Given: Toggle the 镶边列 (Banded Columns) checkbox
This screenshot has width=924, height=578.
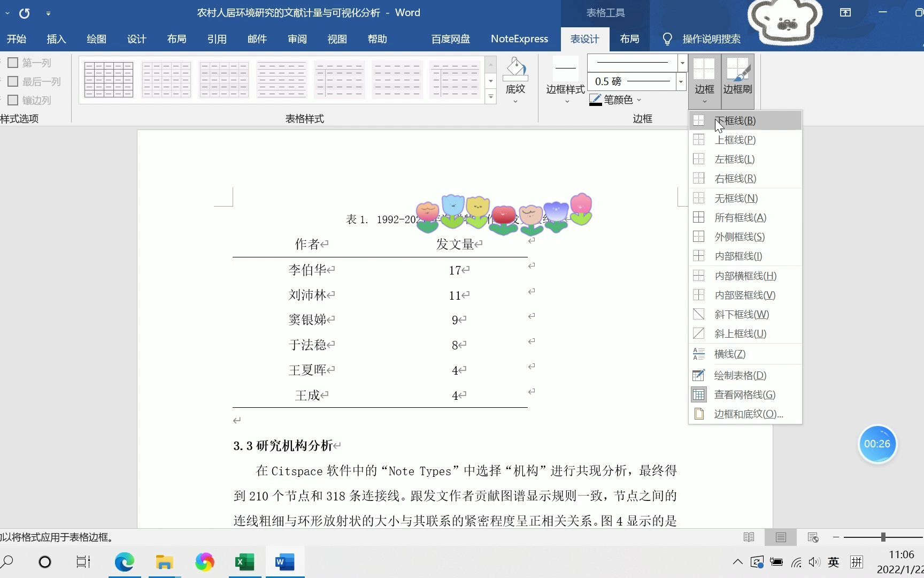Looking at the screenshot, I should tap(13, 100).
